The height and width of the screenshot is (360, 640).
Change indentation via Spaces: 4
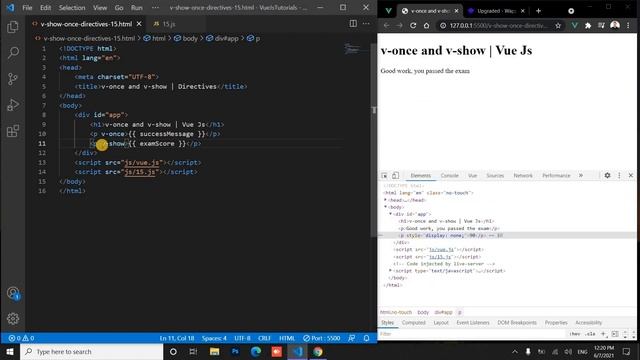click(214, 338)
